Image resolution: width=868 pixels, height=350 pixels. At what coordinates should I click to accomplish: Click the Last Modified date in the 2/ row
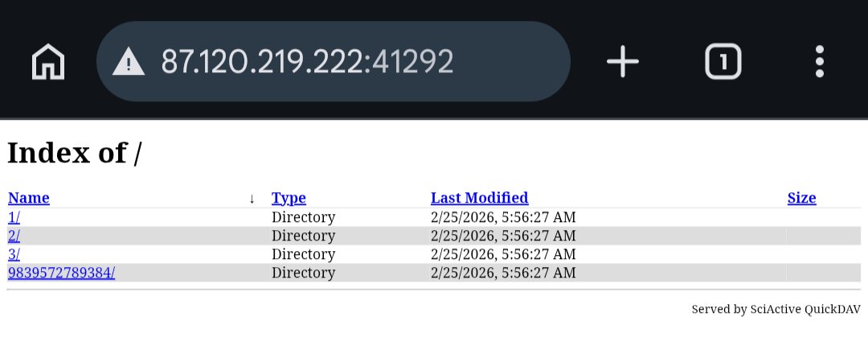(x=503, y=236)
